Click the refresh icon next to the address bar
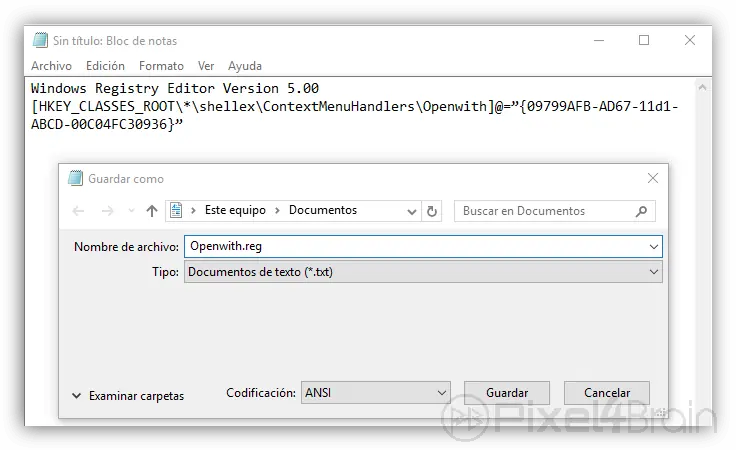The width and height of the screenshot is (736, 450). point(432,212)
